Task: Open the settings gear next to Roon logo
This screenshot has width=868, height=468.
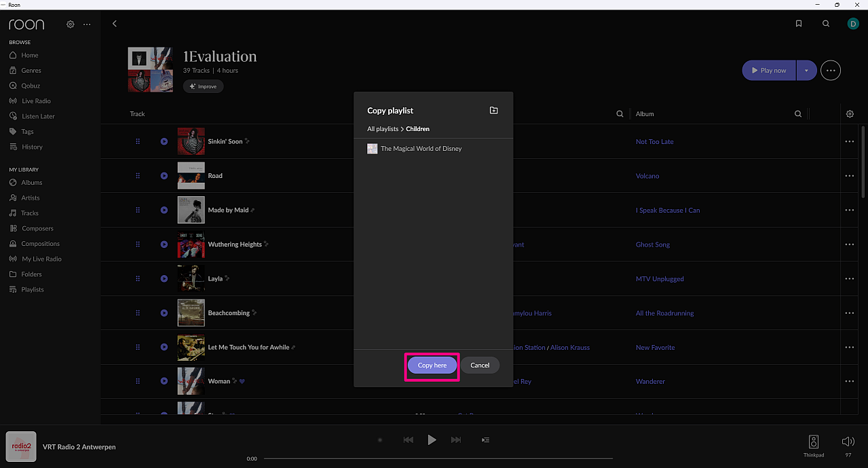Action: [70, 24]
